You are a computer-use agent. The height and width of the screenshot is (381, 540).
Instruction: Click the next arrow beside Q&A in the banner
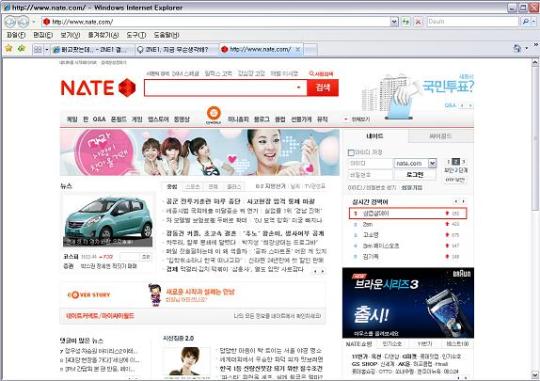click(470, 105)
